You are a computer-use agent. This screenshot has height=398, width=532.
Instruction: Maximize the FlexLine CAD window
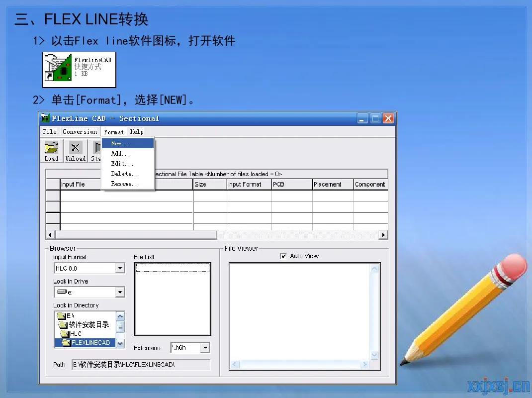coord(375,118)
